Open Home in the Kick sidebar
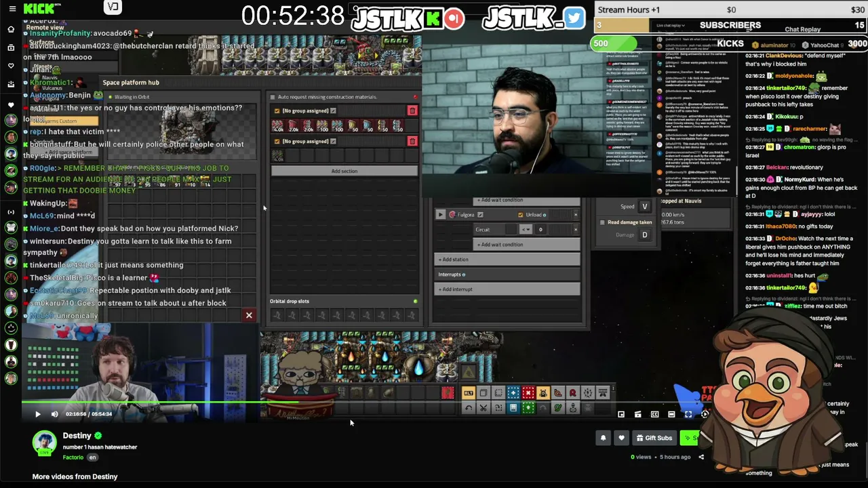This screenshot has height=488, width=868. click(x=11, y=29)
